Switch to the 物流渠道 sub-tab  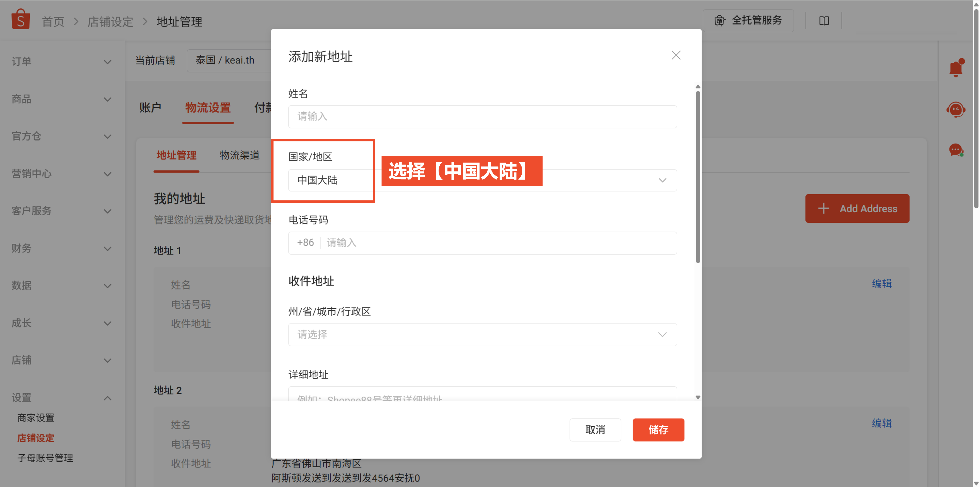(240, 155)
